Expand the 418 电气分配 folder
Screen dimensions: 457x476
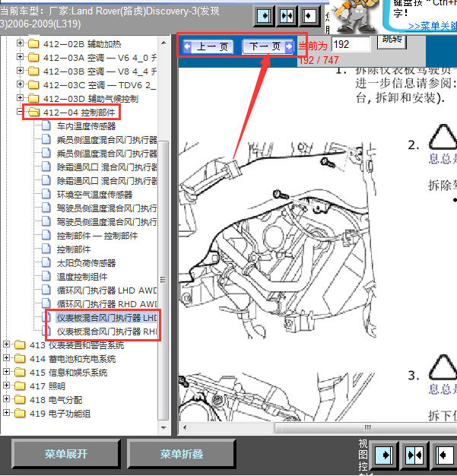(7, 400)
